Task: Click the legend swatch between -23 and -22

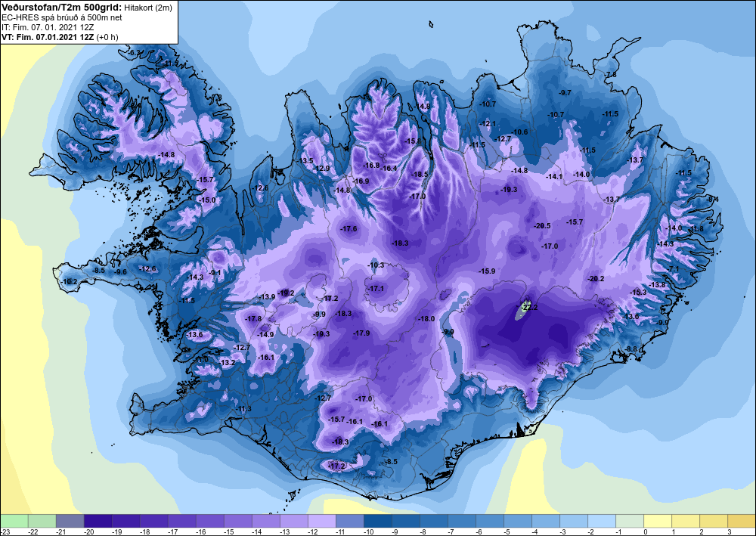Action: (14, 521)
